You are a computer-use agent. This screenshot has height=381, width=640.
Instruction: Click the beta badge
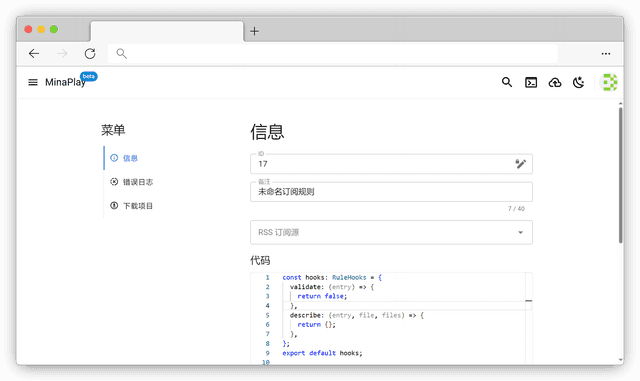pyautogui.click(x=89, y=76)
